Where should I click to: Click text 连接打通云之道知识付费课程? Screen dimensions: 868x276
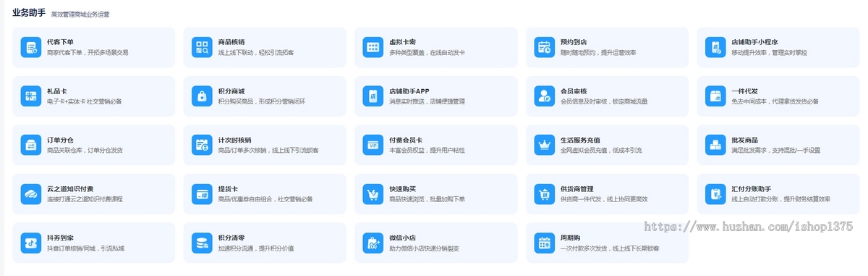[85, 199]
